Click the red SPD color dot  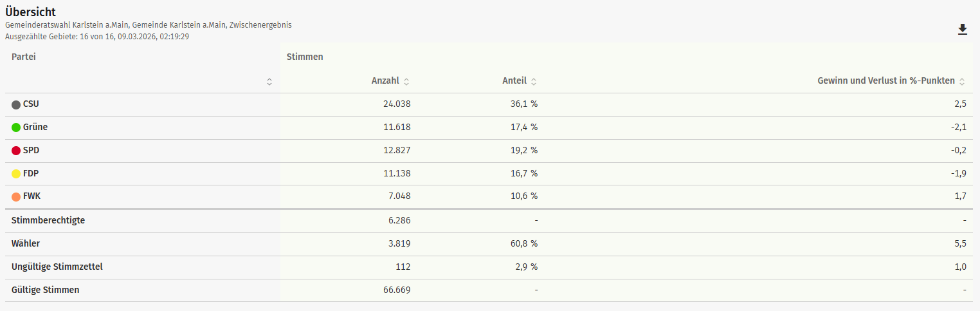[x=16, y=151]
